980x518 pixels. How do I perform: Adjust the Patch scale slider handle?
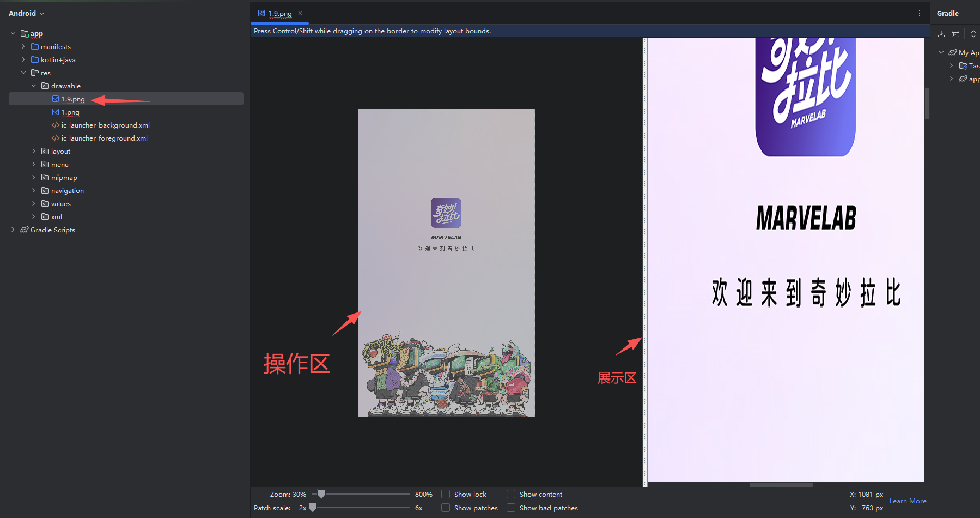[313, 508]
